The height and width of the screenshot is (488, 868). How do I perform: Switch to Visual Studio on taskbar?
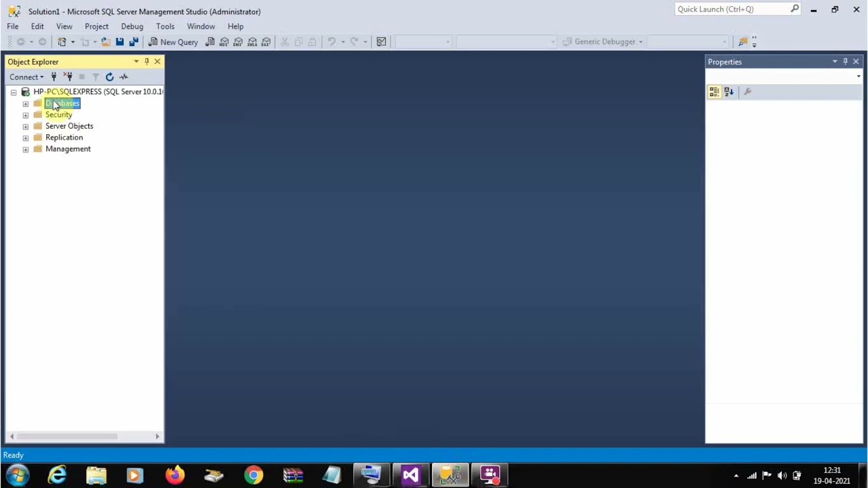click(411, 475)
